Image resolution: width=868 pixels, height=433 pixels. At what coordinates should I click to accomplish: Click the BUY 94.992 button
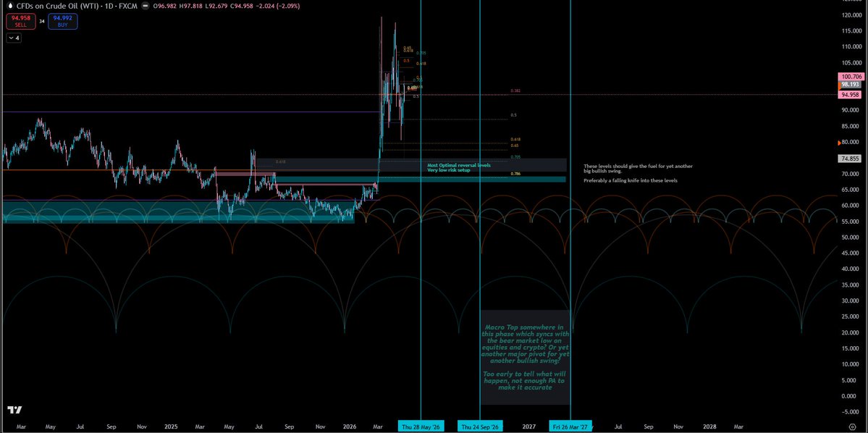click(x=62, y=21)
